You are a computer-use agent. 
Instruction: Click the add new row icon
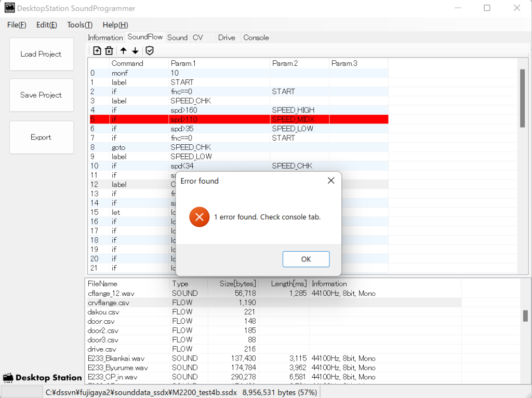(97, 50)
